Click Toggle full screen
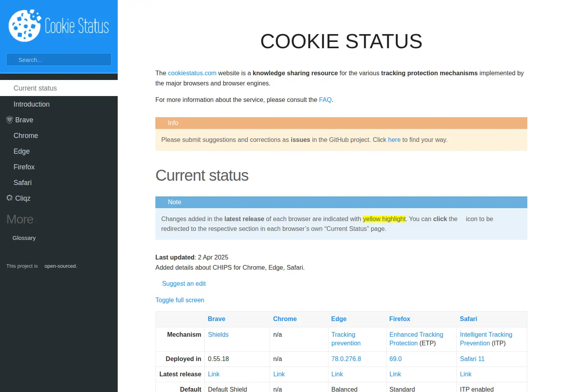Image resolution: width=565 pixels, height=392 pixels. (x=180, y=300)
